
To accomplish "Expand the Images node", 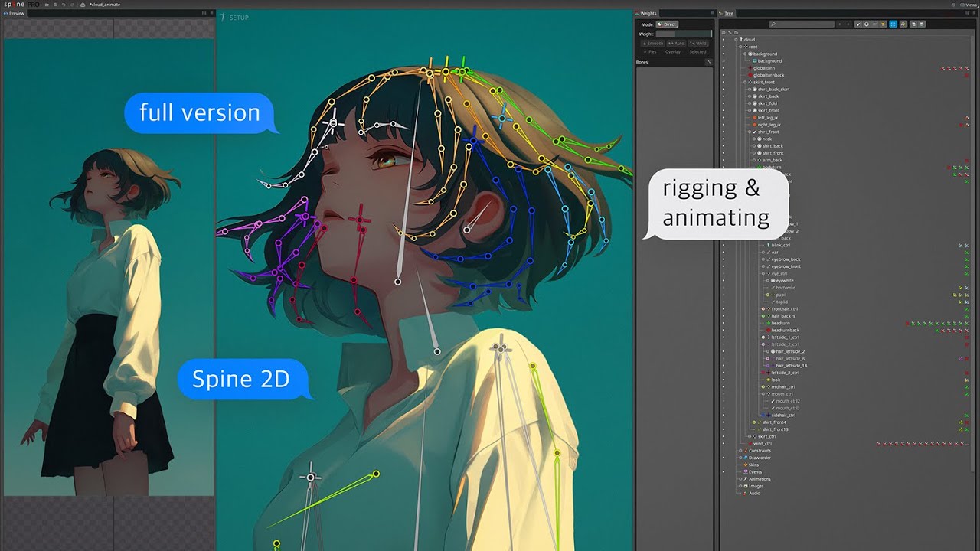I will [x=740, y=486].
